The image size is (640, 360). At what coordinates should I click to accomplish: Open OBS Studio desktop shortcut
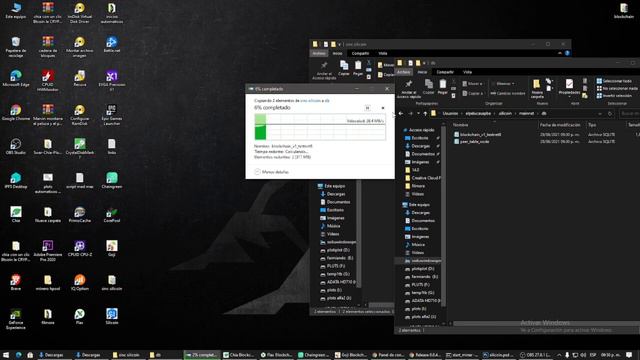click(x=16, y=147)
